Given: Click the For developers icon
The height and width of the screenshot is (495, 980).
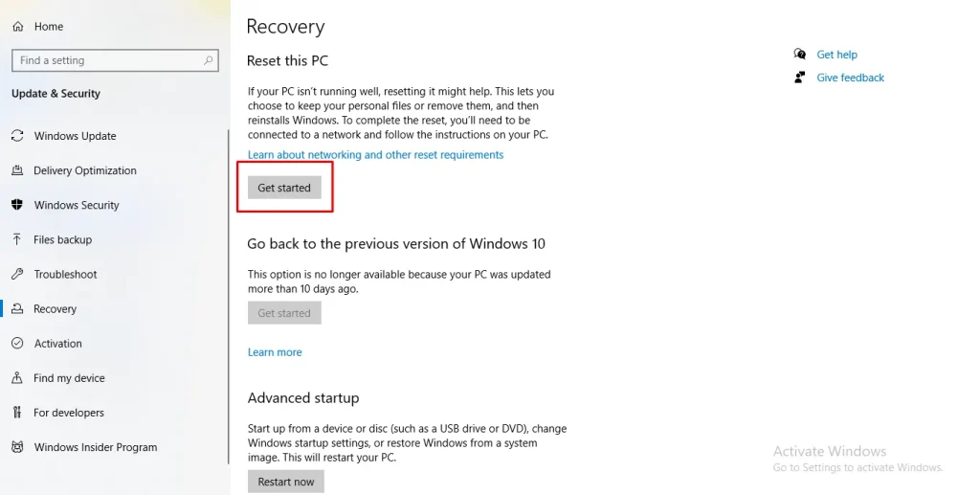Looking at the screenshot, I should coord(17,412).
